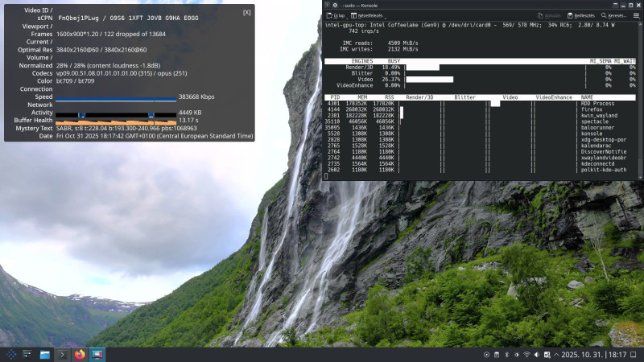Open the Konsole hamburger menu
Image resolution: width=644 pixels, height=362 pixels.
(636, 15)
